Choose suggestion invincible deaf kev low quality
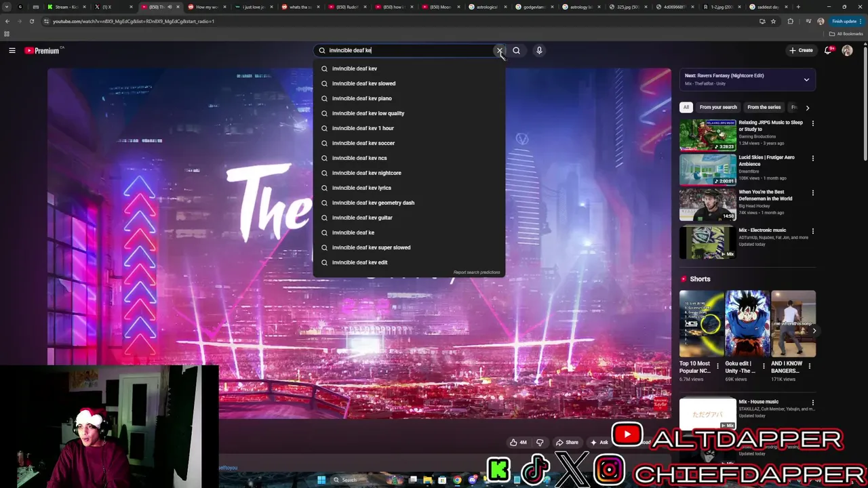Screen dimensions: 868x488 coord(409,113)
